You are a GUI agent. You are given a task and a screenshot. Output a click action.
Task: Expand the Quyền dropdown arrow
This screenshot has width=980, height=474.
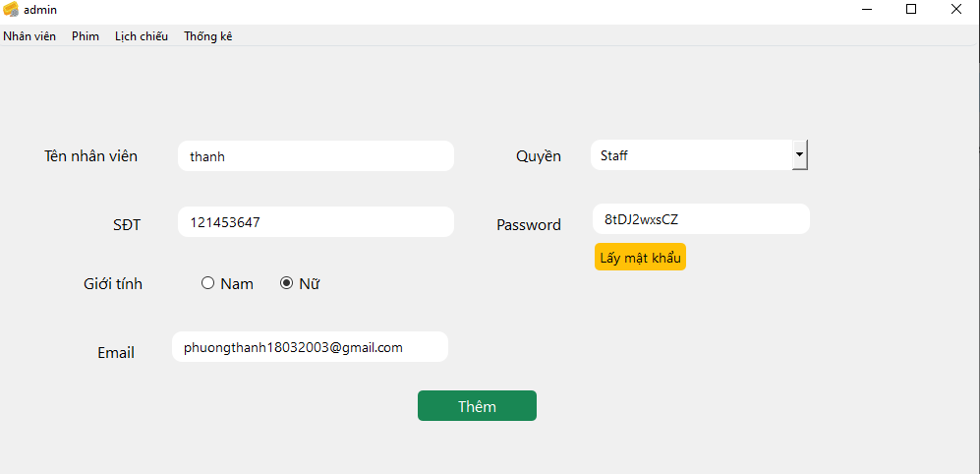click(800, 154)
